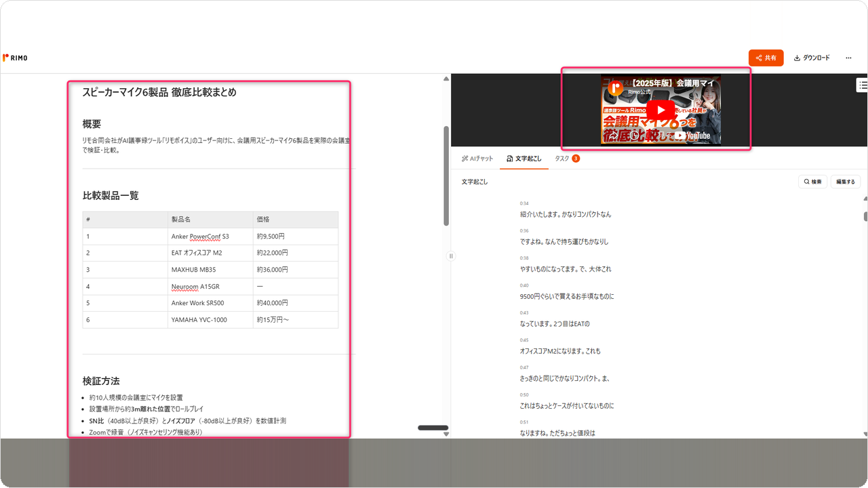Jump to the 0:36 timestamp
Viewport: 868px width, 488px height.
[x=524, y=230]
